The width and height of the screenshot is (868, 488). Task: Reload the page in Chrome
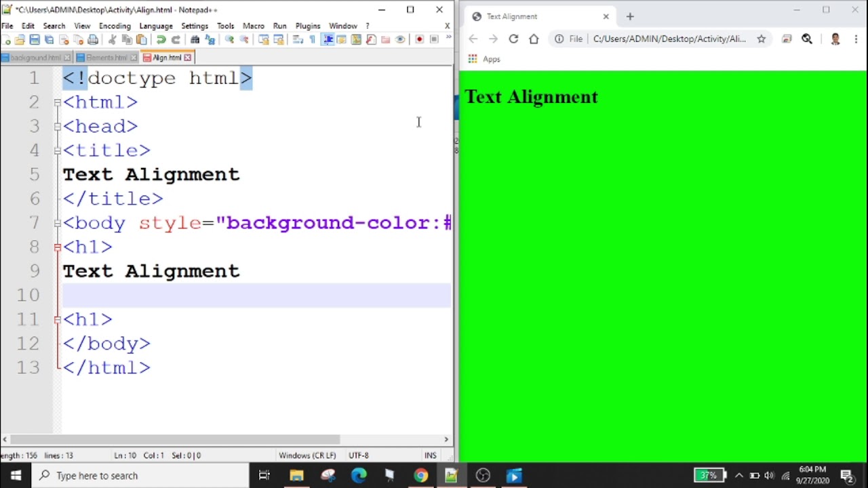click(513, 39)
